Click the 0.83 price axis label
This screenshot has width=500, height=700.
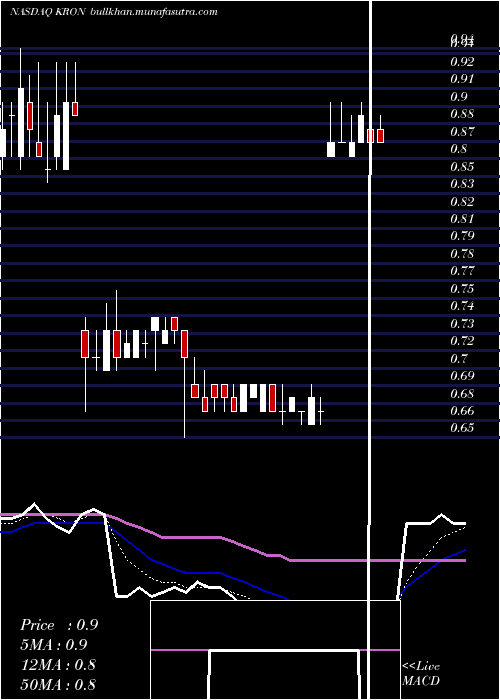click(x=462, y=184)
